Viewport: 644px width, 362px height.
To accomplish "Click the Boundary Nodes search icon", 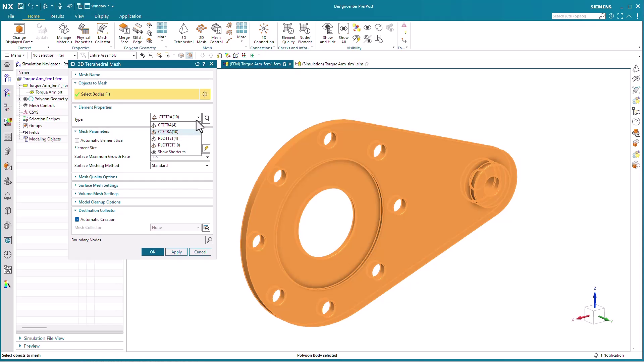I will point(209,240).
